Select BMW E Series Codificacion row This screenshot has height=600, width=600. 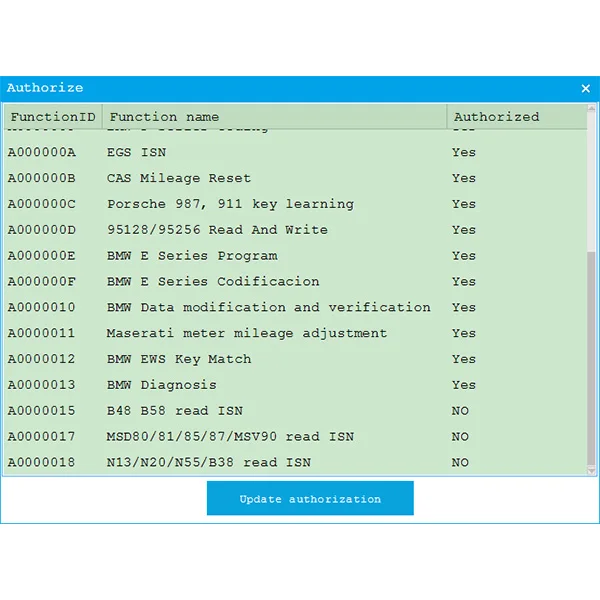click(295, 282)
